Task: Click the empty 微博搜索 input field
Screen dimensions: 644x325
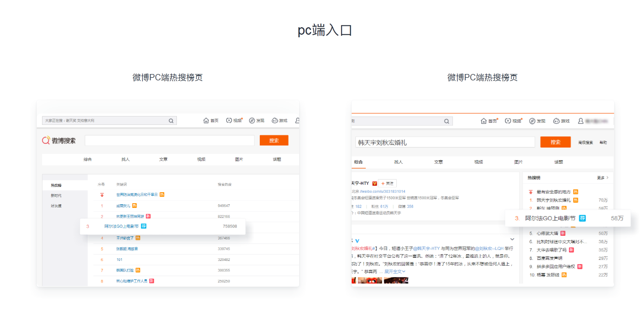Action: click(x=170, y=140)
